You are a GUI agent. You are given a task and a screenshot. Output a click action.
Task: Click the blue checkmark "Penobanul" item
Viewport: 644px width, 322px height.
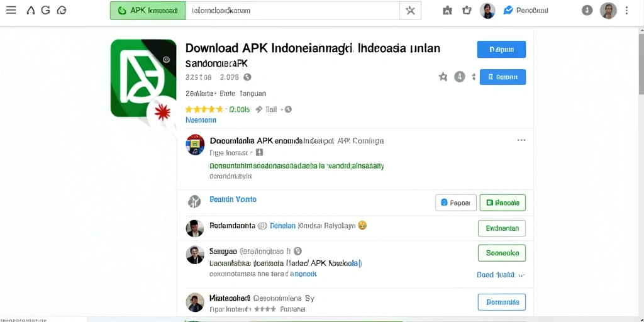click(x=526, y=10)
